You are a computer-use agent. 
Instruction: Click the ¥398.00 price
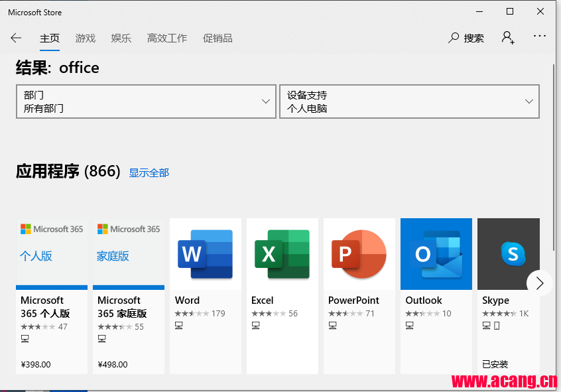[36, 364]
